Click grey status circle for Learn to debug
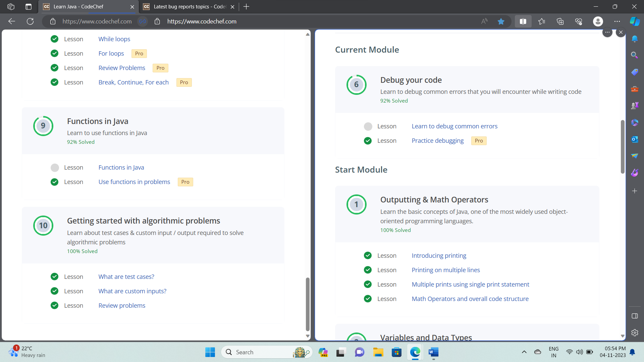The height and width of the screenshot is (362, 644). [x=368, y=126]
